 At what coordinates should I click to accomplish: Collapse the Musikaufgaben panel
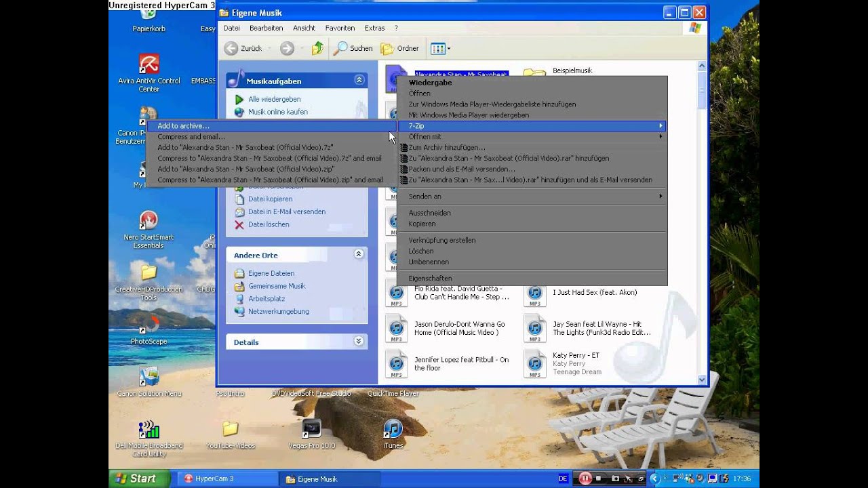coord(359,80)
